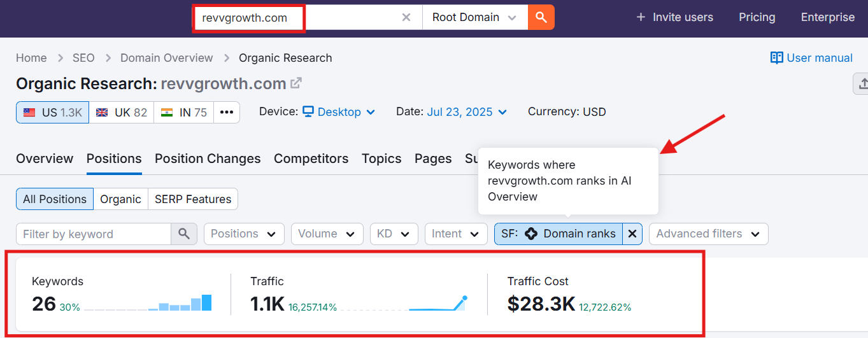The height and width of the screenshot is (338, 868).
Task: Click the 16,257.14% traffic change
Action: click(313, 307)
